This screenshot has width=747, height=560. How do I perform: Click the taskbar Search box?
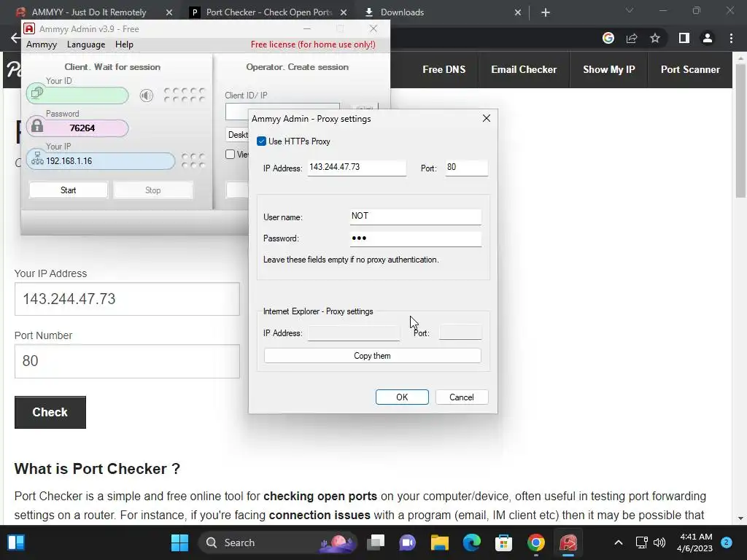[278, 542]
